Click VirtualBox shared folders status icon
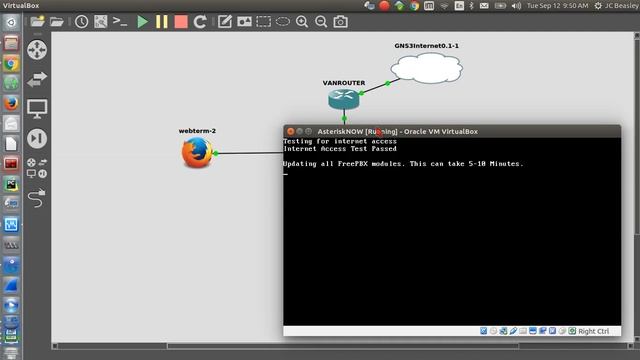 [x=523, y=331]
